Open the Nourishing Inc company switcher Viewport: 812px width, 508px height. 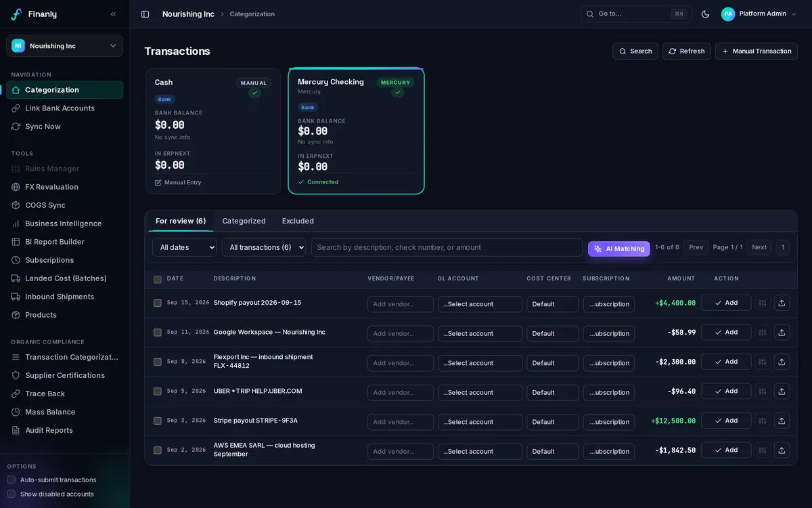[64, 46]
